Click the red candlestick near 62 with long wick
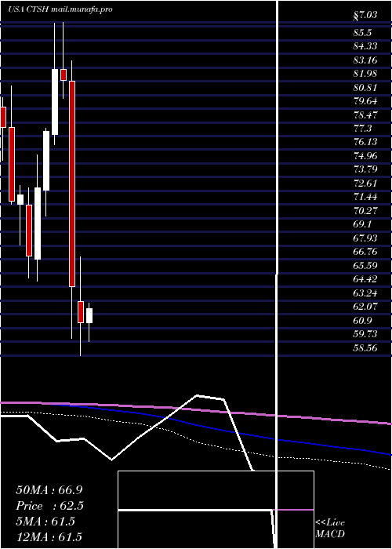Screen dimensions: 392x549 (x=81, y=312)
